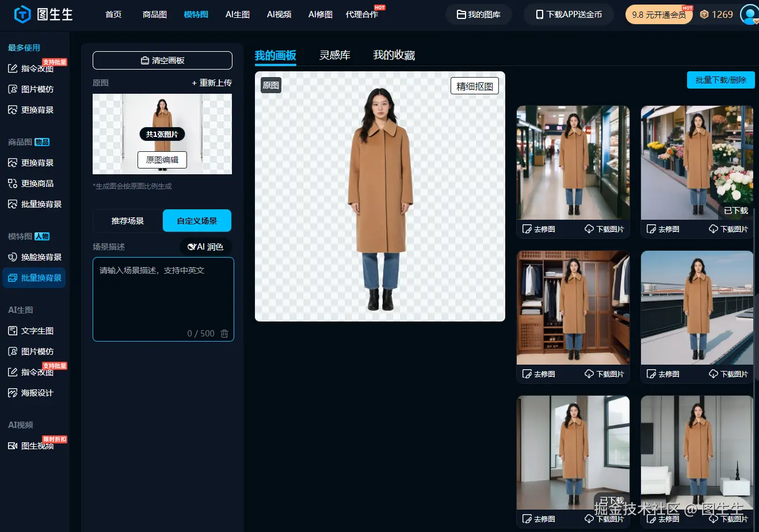Click 更换背景 under 商品图 section

pyautogui.click(x=31, y=163)
